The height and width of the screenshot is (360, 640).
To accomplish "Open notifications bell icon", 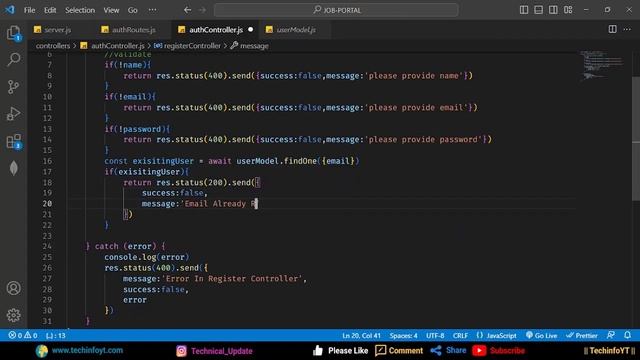I will click(627, 336).
